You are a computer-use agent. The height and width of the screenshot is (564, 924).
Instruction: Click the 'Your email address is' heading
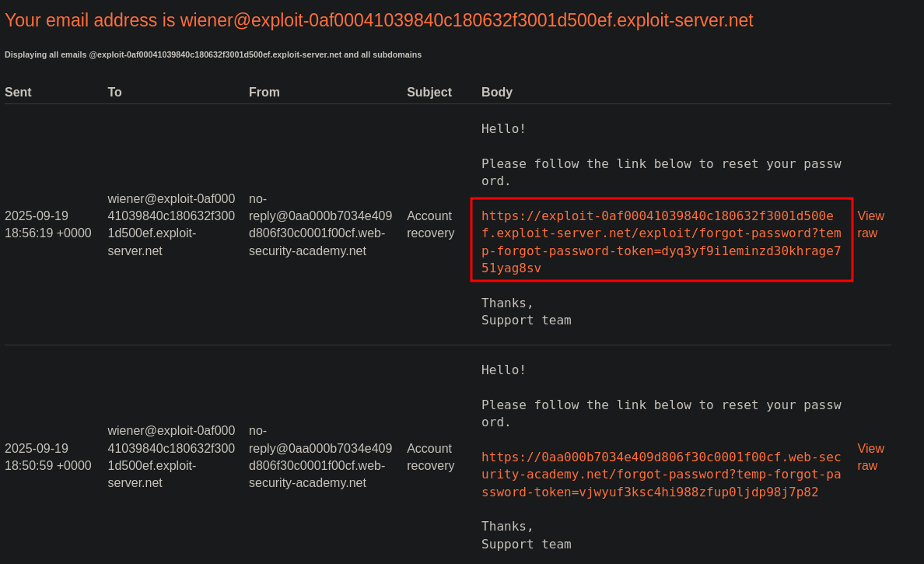tap(379, 20)
